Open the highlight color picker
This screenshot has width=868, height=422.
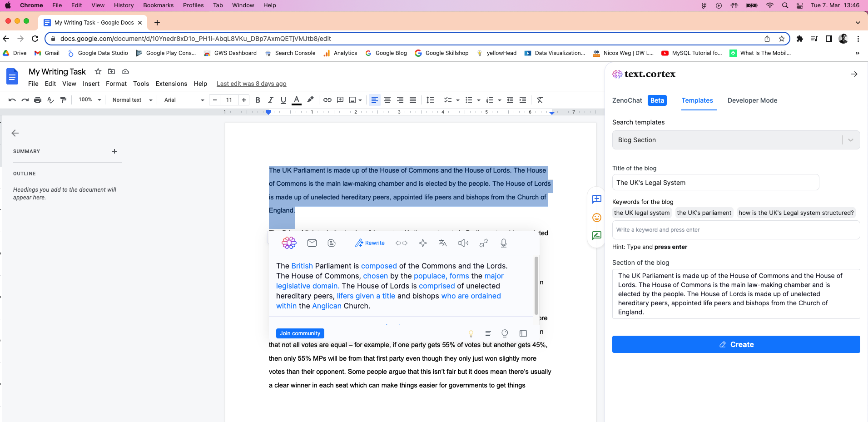point(311,100)
